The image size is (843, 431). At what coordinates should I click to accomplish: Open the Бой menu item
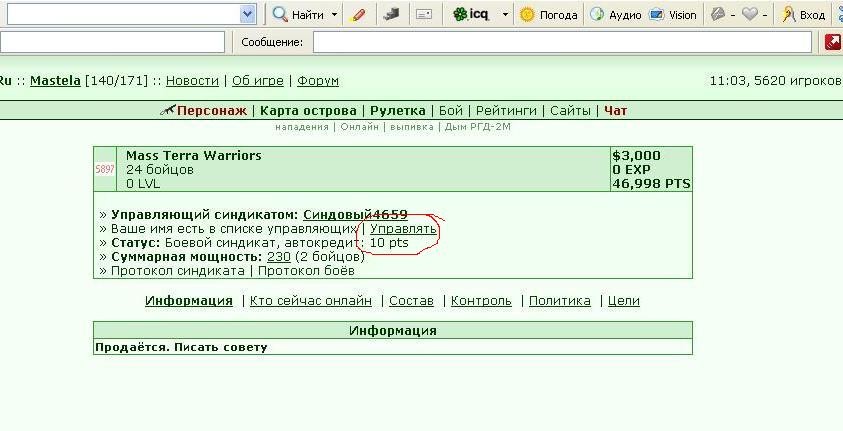click(451, 111)
